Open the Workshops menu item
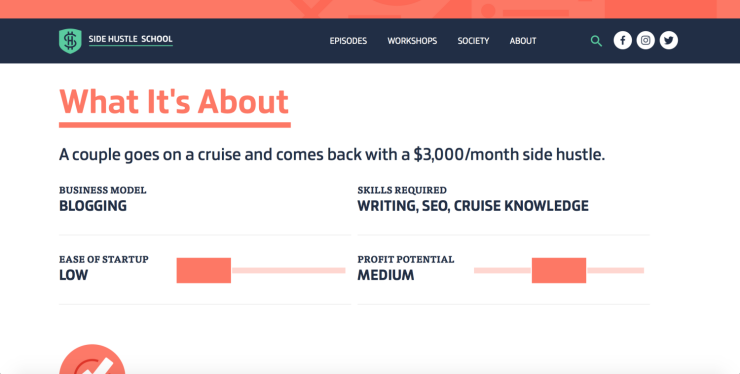The image size is (740, 374). (412, 41)
